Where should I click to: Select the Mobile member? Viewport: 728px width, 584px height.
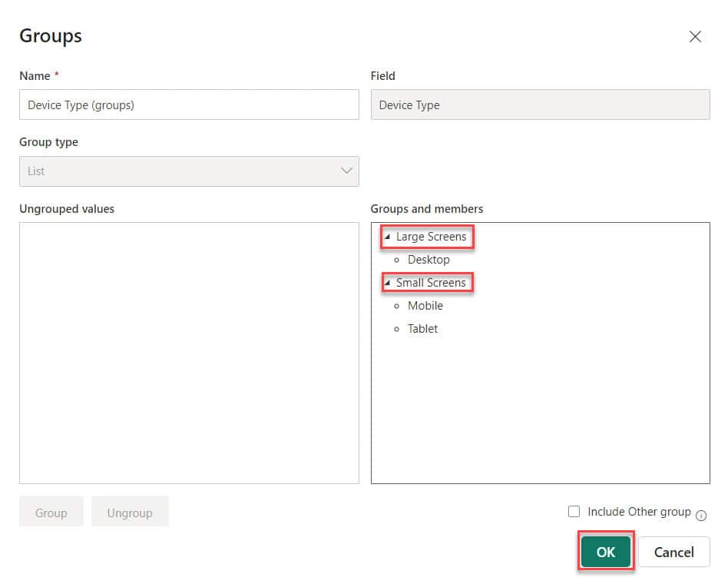[425, 306]
